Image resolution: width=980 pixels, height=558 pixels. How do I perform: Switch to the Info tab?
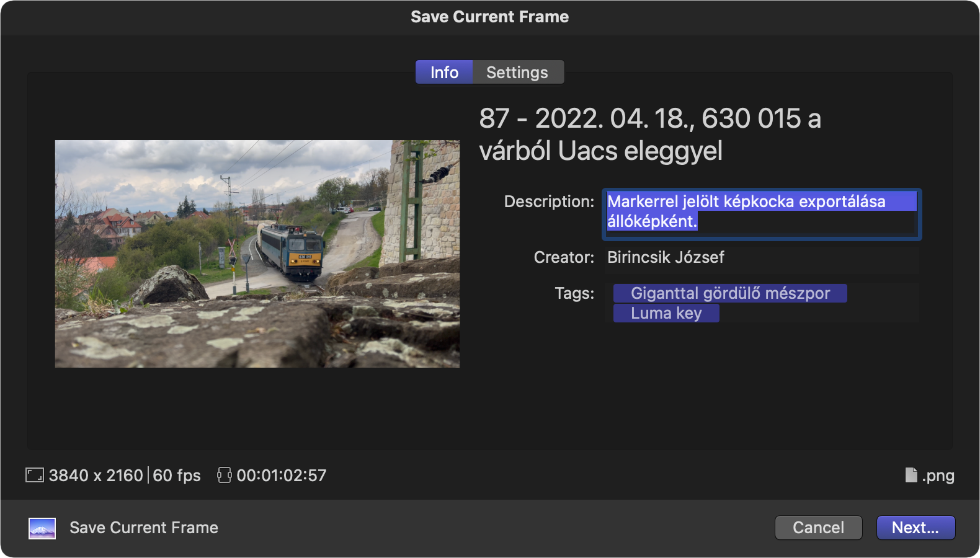[x=444, y=73]
